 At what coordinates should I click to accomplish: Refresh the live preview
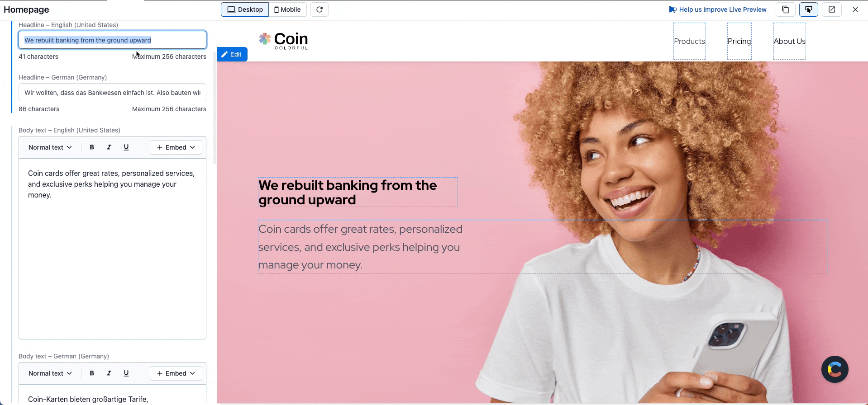pos(320,9)
